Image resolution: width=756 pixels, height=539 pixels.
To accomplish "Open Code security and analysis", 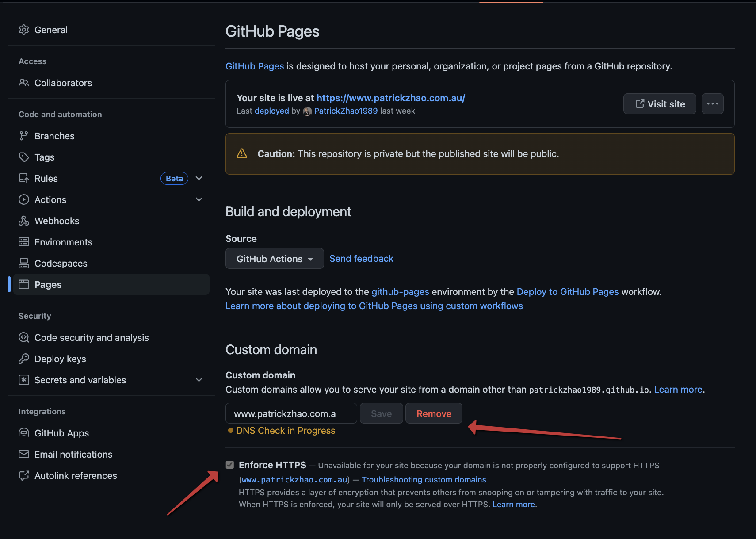I will (111, 337).
